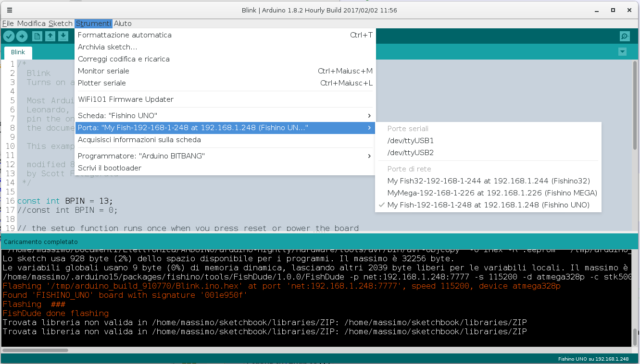Viewport: 640px width, 364px height.
Task: Select My Fish32 at 192.168.1.244 port
Action: pos(488,181)
